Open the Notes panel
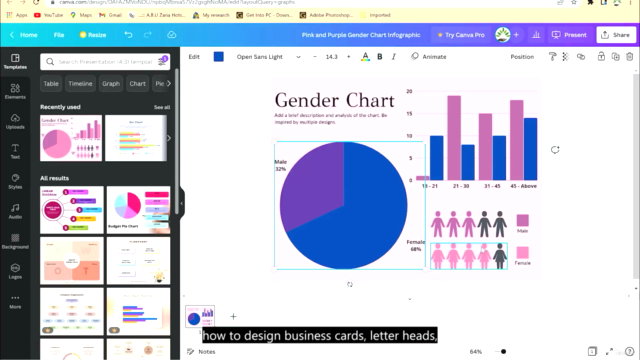The image size is (640, 360). 201,351
